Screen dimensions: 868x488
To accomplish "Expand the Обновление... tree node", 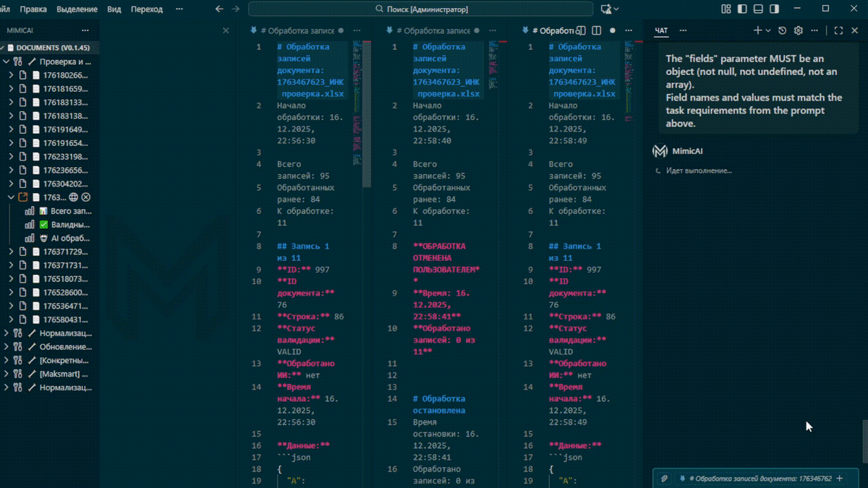I will tap(7, 347).
